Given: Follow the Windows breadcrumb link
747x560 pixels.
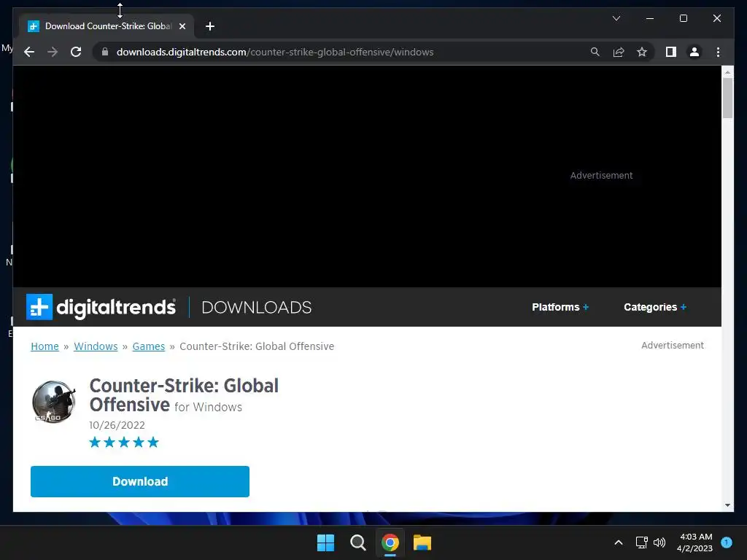Looking at the screenshot, I should coord(96,346).
